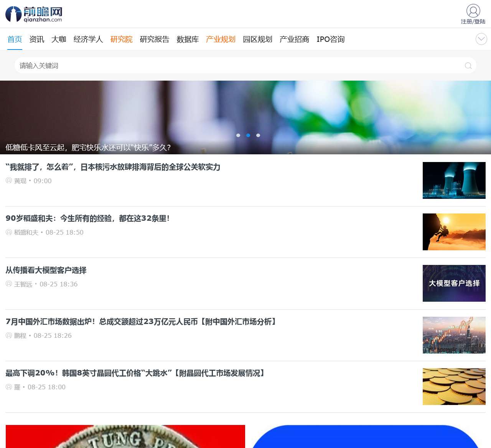
Task: Click author icon next to 稻盛和夫
Action: (x=9, y=232)
